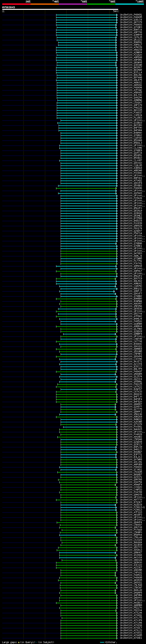Select hit UniRef100_P12863

pos(131,118)
